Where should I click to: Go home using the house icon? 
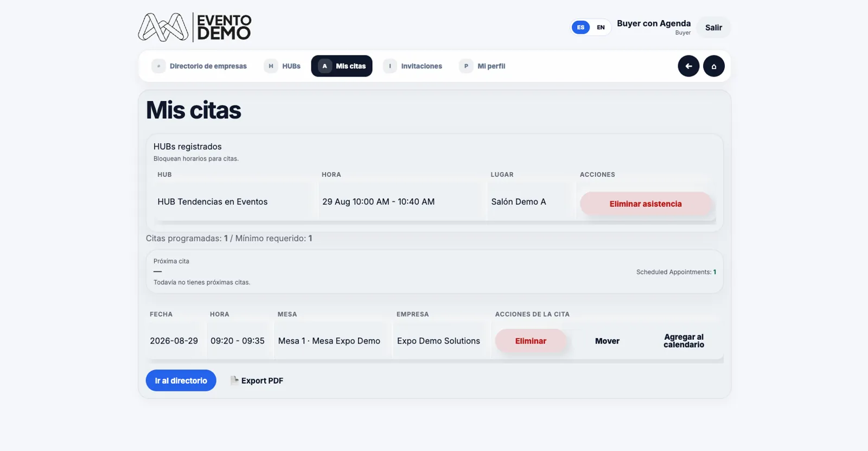click(714, 66)
